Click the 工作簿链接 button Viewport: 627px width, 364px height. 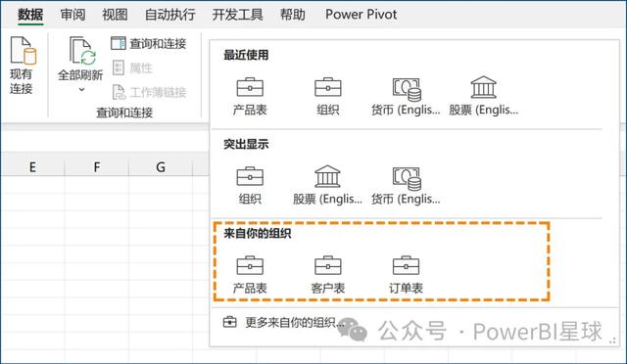tap(149, 92)
